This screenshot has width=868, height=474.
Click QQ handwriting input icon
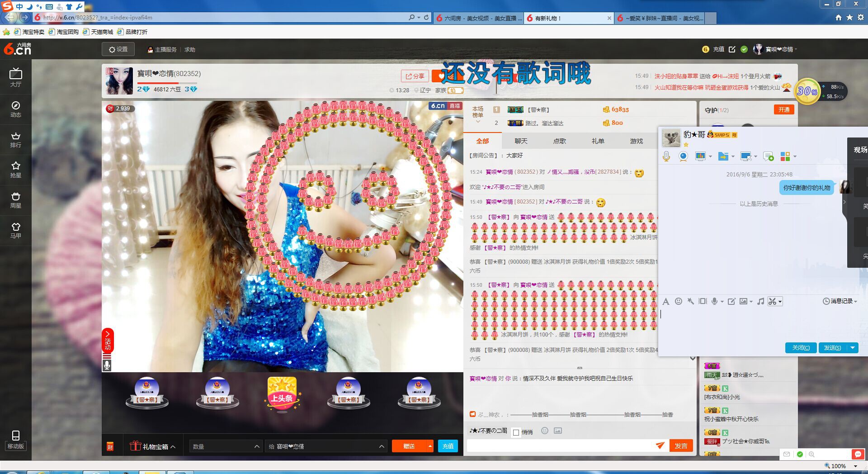click(x=731, y=301)
